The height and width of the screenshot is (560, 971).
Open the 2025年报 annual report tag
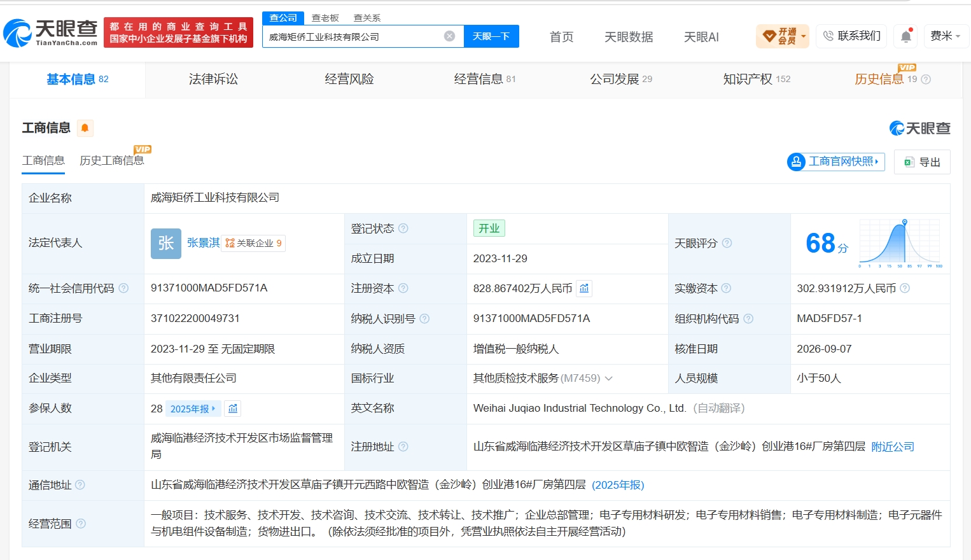(193, 409)
